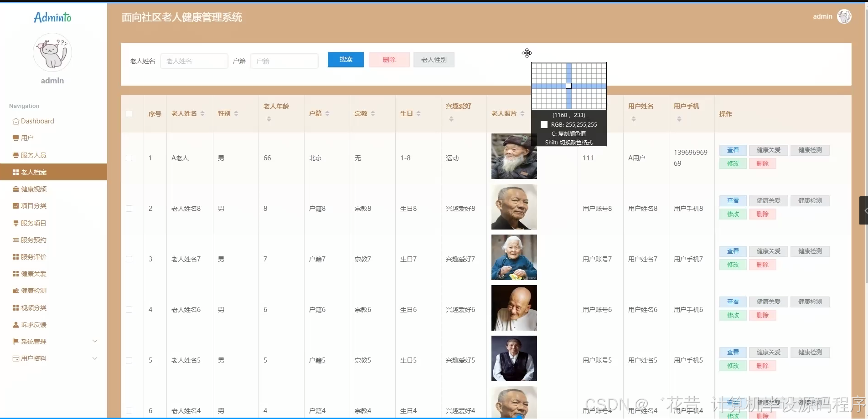This screenshot has width=868, height=419.
Task: Focus the 户籍 search input field
Action: (x=284, y=61)
